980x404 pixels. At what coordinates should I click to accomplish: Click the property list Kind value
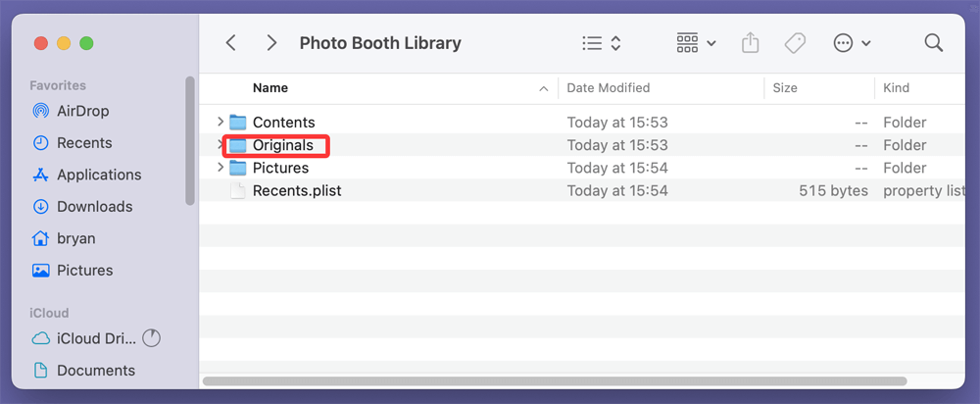(x=924, y=191)
